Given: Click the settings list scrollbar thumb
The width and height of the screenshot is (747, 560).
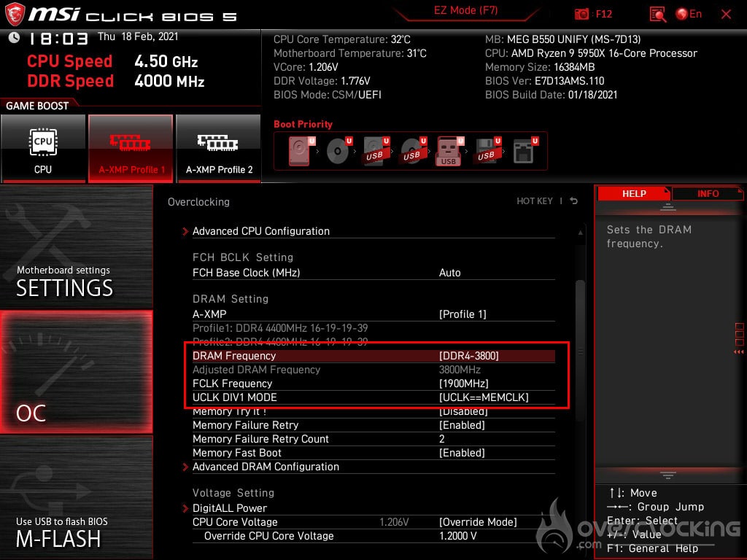Looking at the screenshot, I should click(x=580, y=350).
